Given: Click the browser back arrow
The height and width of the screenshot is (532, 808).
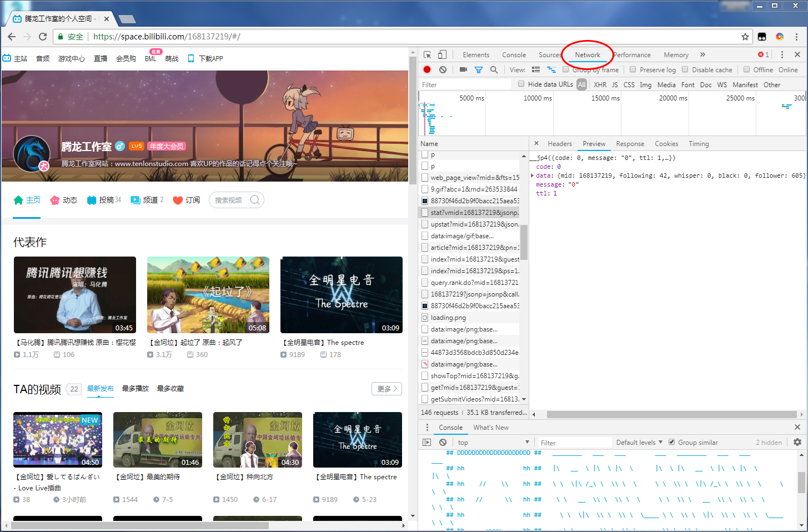Looking at the screenshot, I should click(x=12, y=37).
